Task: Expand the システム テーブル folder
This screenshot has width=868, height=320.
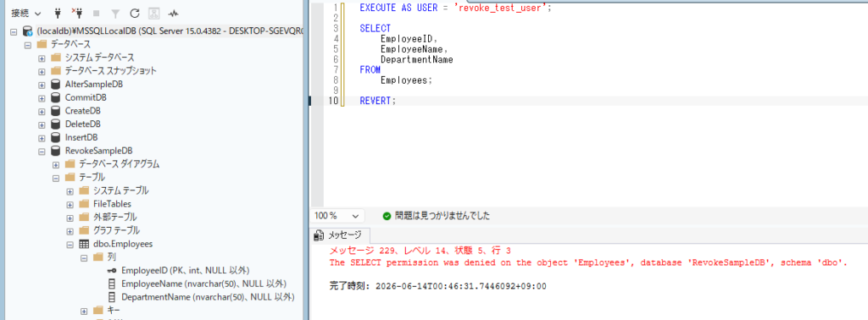Action: click(x=70, y=190)
